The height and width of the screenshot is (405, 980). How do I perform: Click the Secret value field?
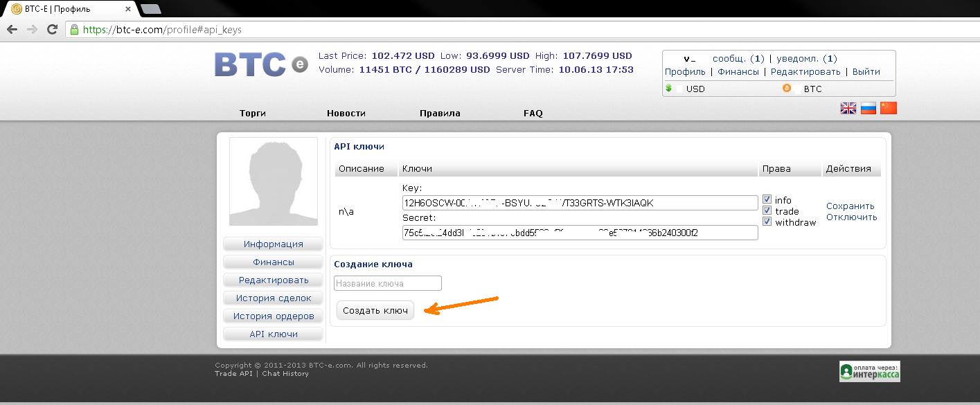[x=580, y=233]
